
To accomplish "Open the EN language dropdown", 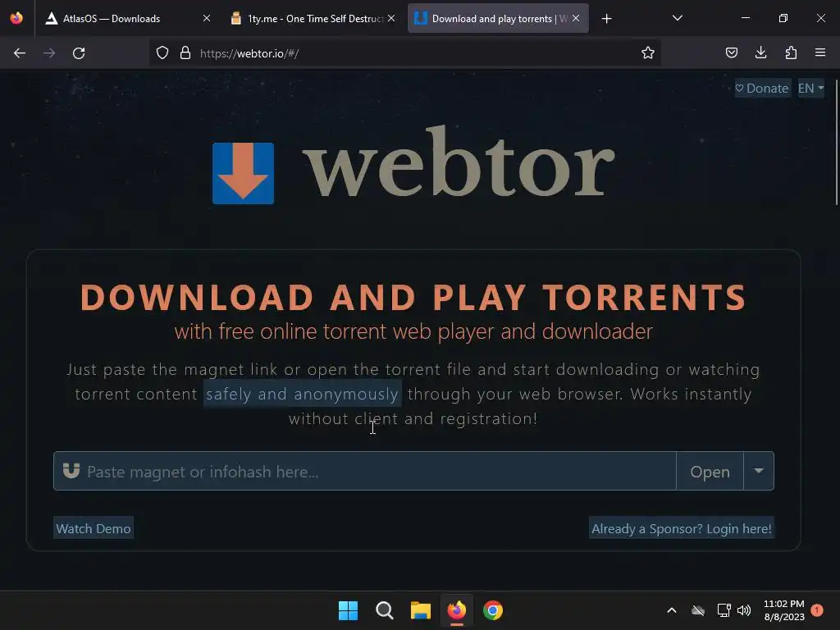I will pyautogui.click(x=810, y=88).
